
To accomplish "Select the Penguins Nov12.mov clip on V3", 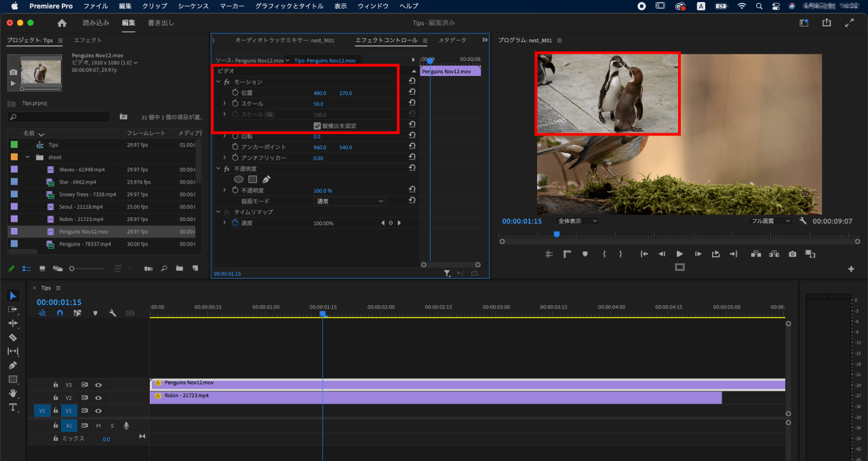I will [x=467, y=384].
